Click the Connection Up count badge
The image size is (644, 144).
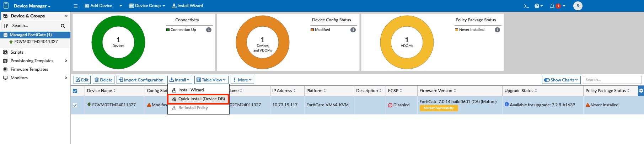209,30
